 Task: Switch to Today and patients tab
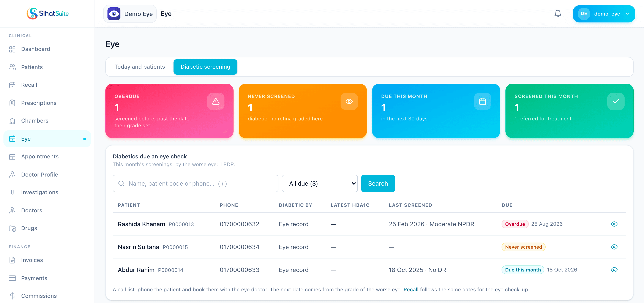tap(139, 67)
